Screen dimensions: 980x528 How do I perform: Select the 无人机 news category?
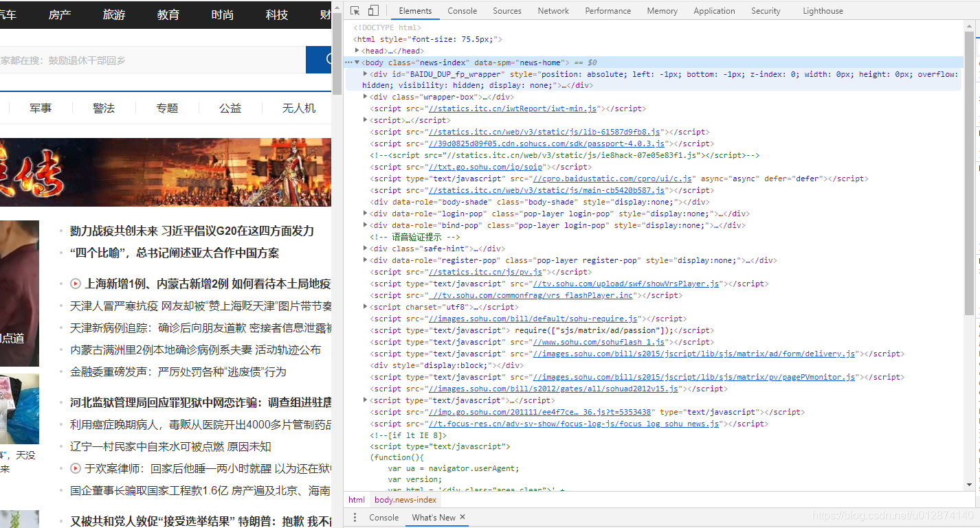(x=299, y=108)
